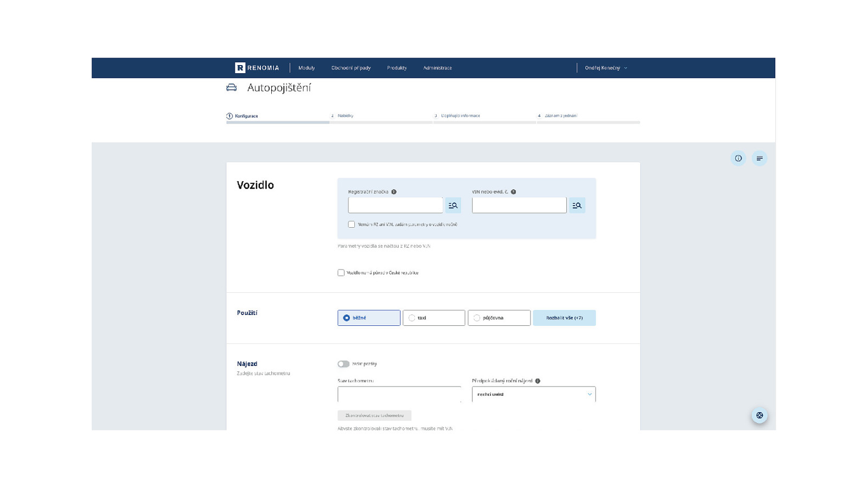Click the car icon beside Autopojištění
This screenshot has height=488, width=868.
(x=232, y=88)
